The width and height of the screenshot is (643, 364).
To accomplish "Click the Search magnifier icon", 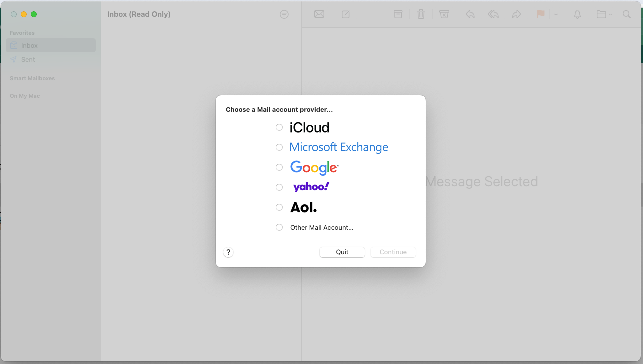I will point(627,14).
